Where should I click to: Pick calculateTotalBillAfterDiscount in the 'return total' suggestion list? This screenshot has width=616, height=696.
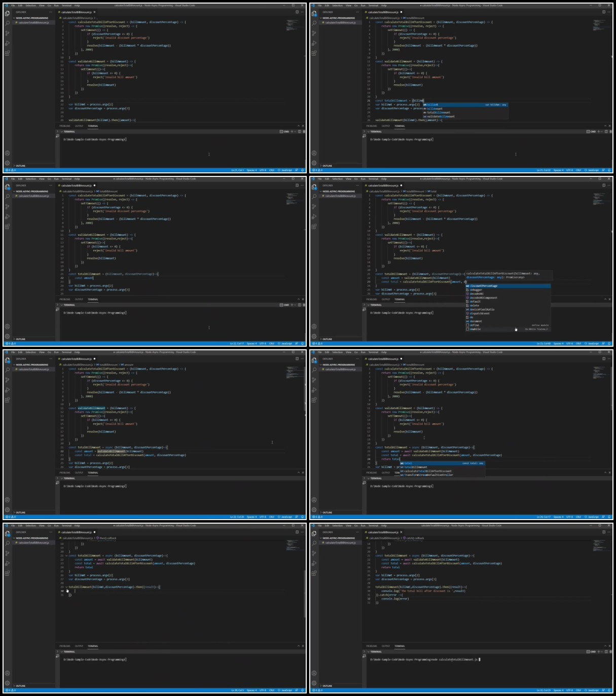pyautogui.click(x=442, y=471)
